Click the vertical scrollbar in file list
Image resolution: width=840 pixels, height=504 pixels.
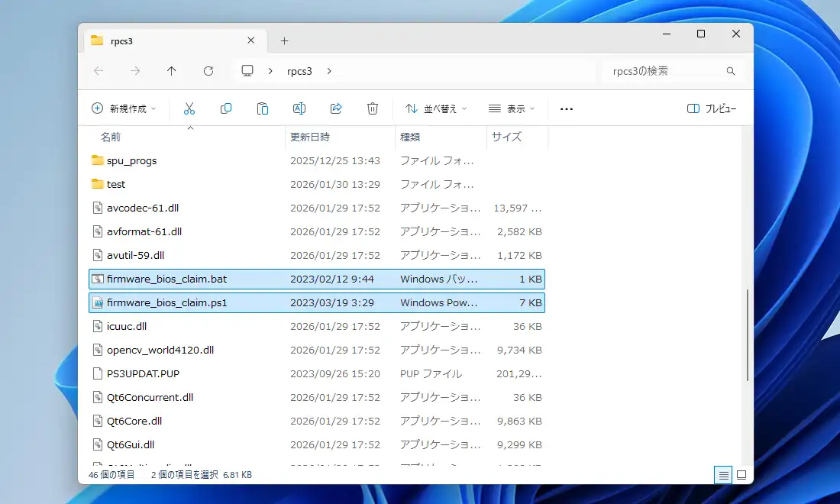click(x=748, y=336)
